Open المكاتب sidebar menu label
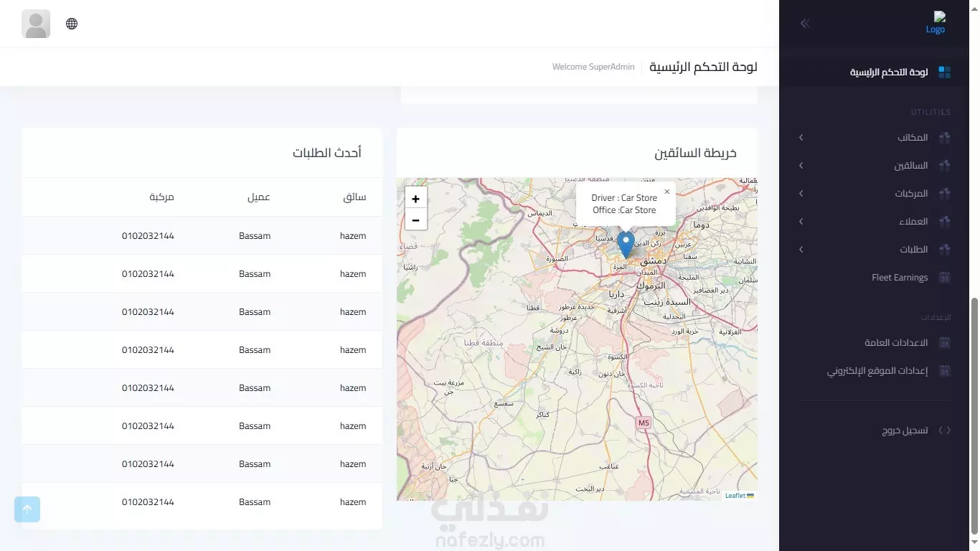Viewport: 980px width, 551px height. point(913,138)
